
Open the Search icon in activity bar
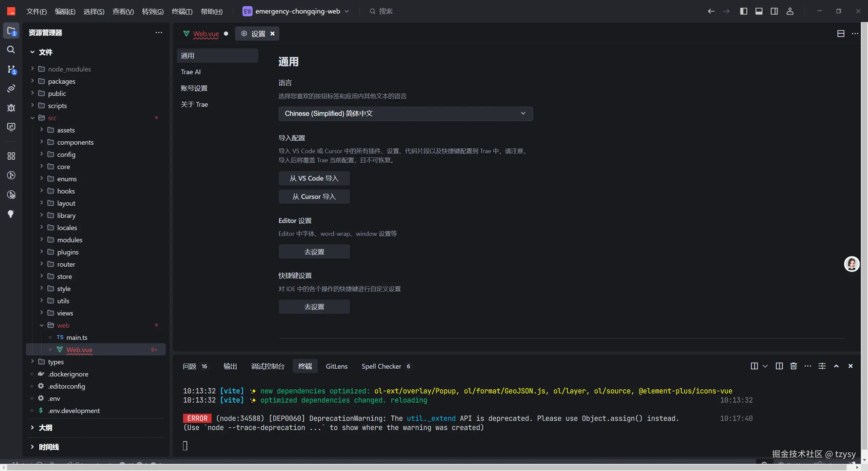pyautogui.click(x=11, y=50)
